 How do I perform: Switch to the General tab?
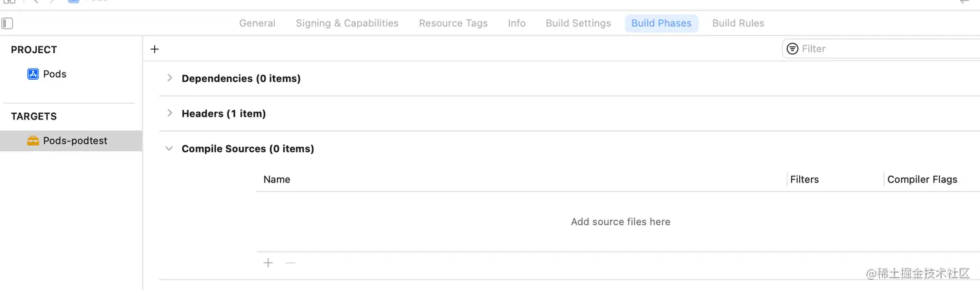(257, 23)
